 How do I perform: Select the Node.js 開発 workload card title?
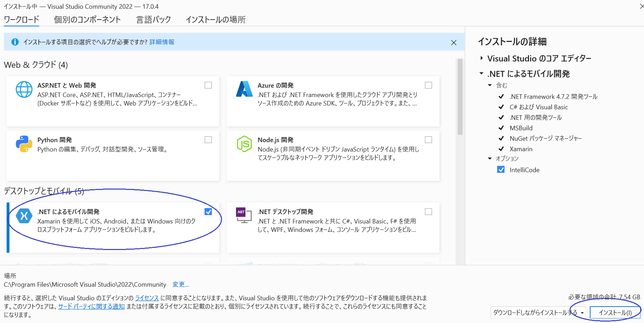click(x=276, y=140)
